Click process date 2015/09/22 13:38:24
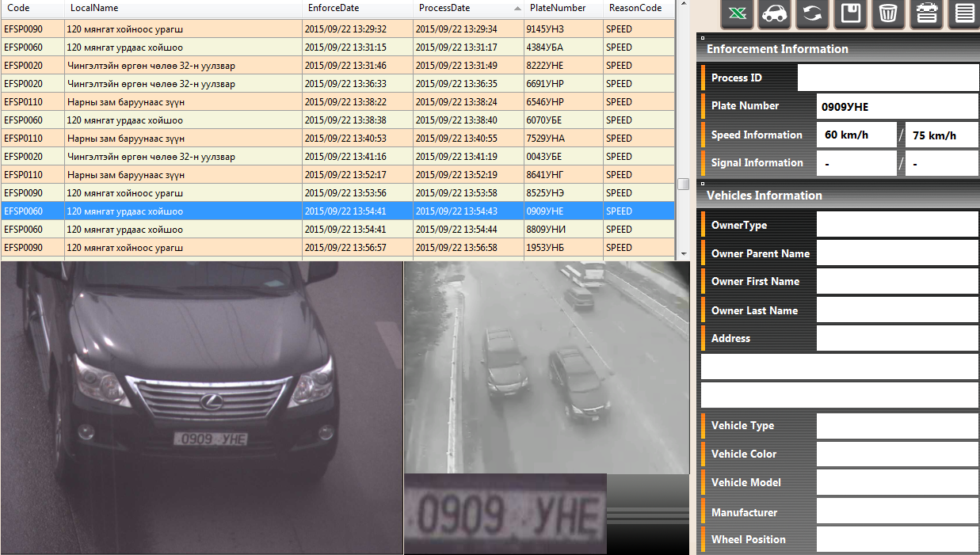The height and width of the screenshot is (555, 980). (456, 102)
